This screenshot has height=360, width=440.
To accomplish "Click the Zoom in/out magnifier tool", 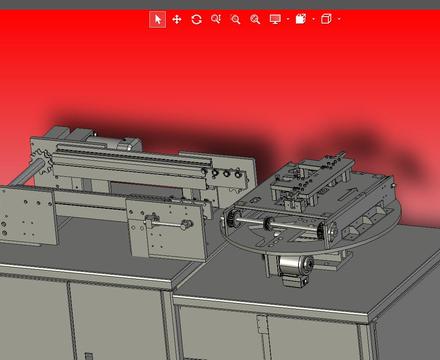I will click(216, 19).
